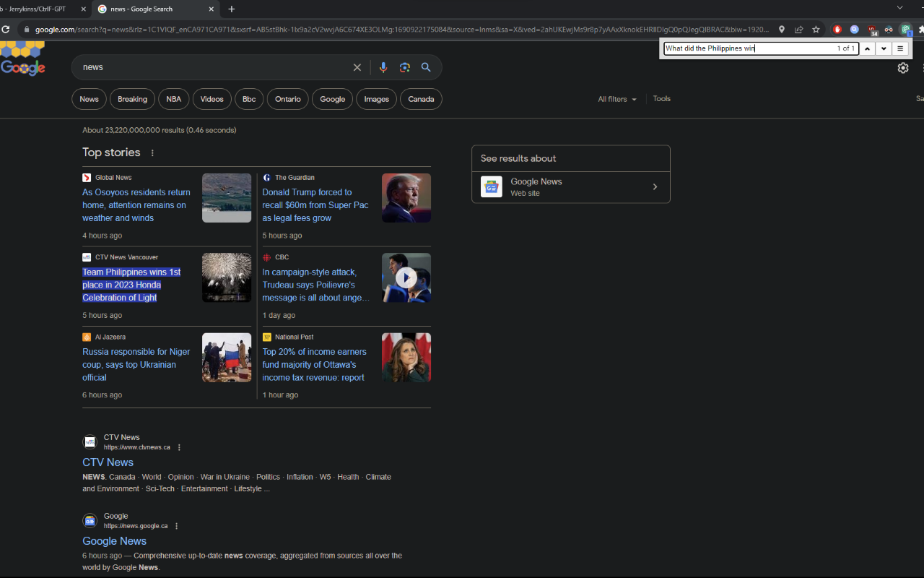Search by image with Lens icon
The height and width of the screenshot is (578, 924).
405,67
